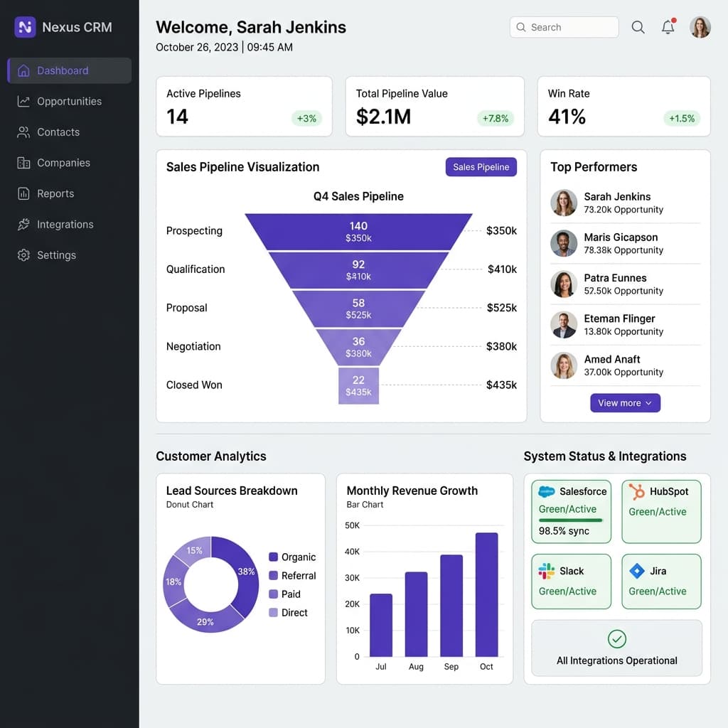Click the Settings gear icon
The image size is (728, 728).
coord(23,255)
